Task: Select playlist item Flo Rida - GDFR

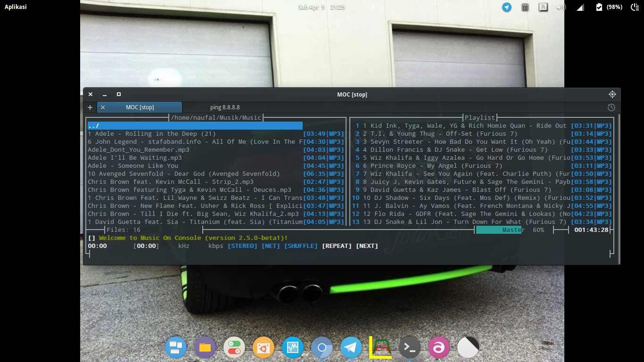Action: click(x=481, y=214)
